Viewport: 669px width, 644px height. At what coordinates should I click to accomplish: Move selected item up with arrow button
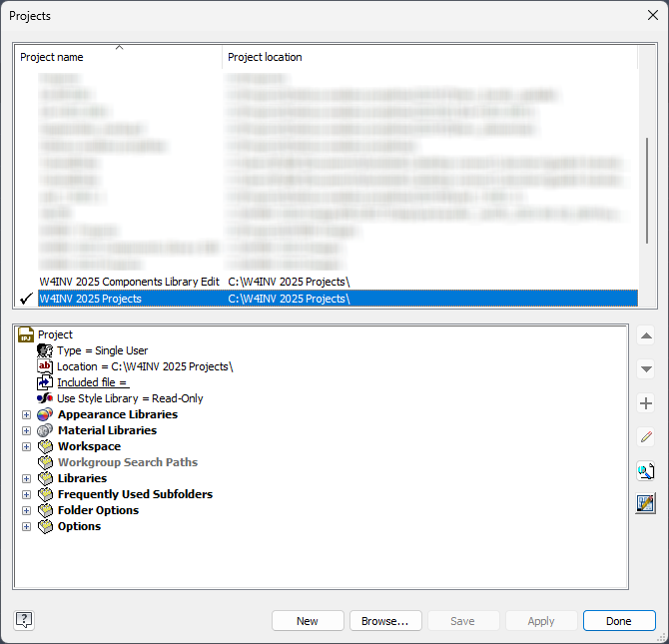[x=646, y=335]
